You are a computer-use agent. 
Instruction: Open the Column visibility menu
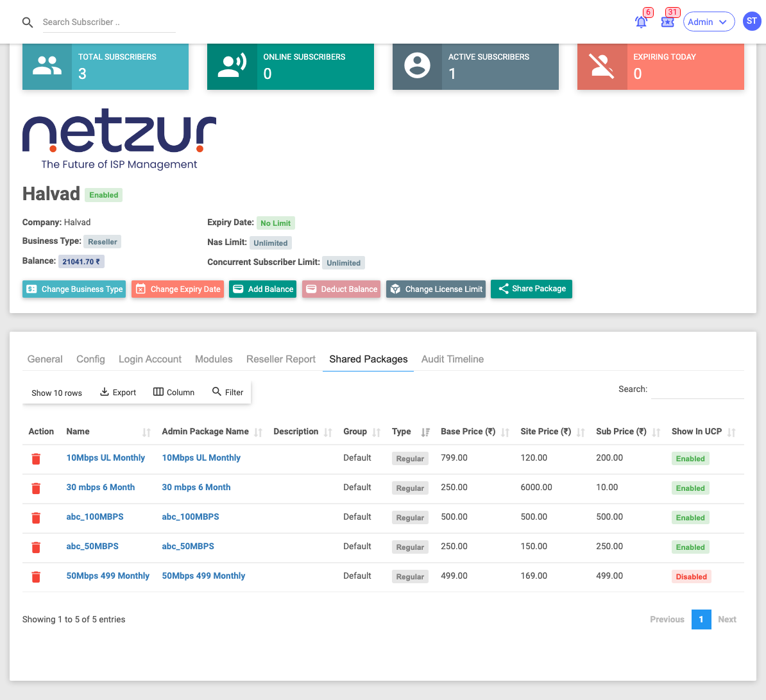(174, 392)
